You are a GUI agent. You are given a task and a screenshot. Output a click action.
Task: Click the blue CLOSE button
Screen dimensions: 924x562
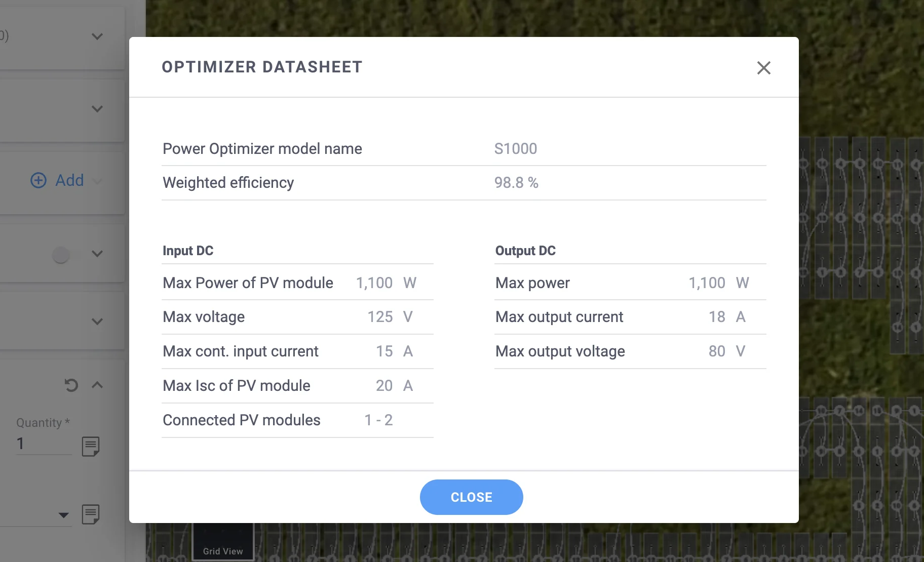click(x=471, y=497)
